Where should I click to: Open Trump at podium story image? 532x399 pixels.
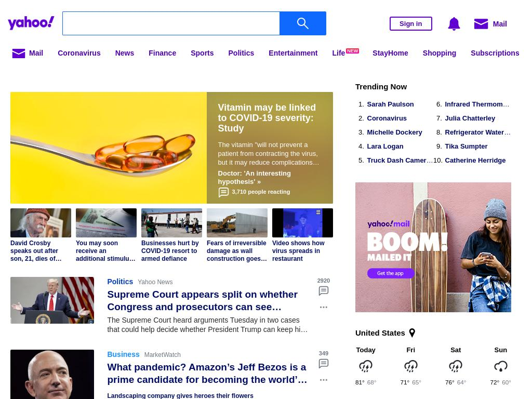point(52,300)
